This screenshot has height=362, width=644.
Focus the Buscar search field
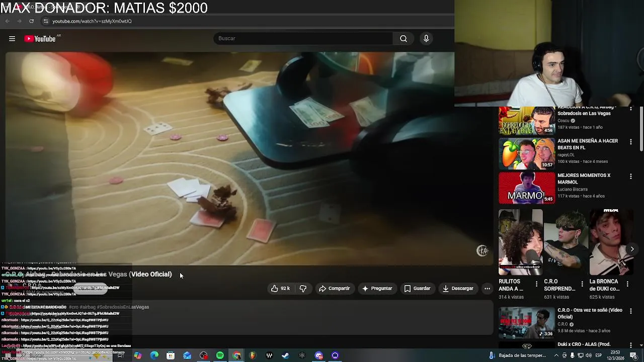point(304,39)
